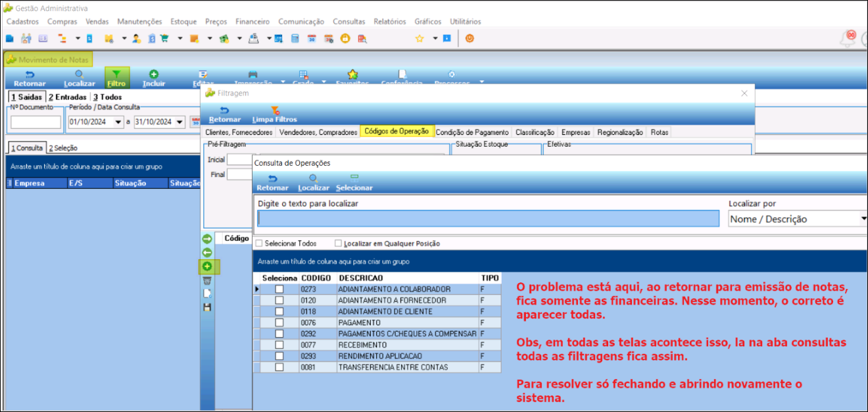
Task: Open the Vendedores, Compradores tab
Action: point(318,132)
